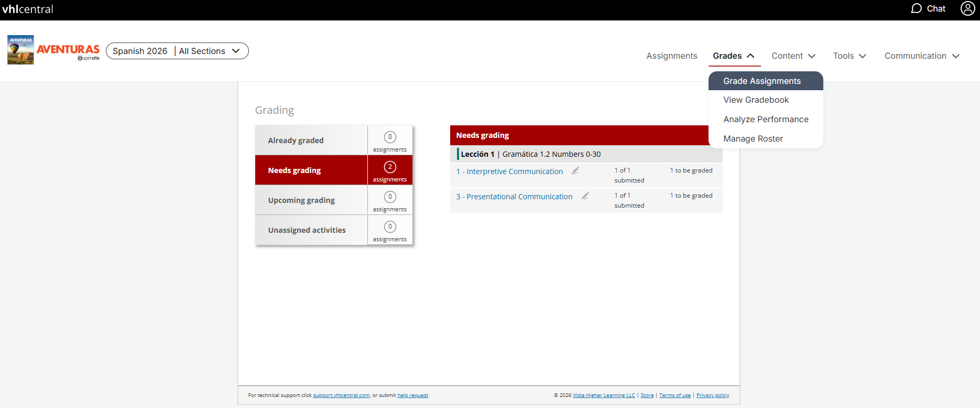
Task: Click the Grading page heading
Action: tap(275, 110)
